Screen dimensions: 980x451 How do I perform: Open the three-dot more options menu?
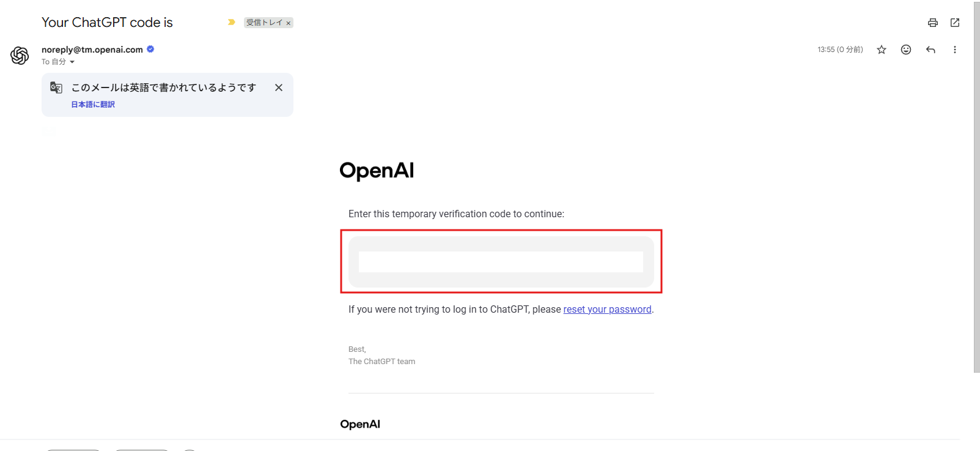(x=954, y=50)
